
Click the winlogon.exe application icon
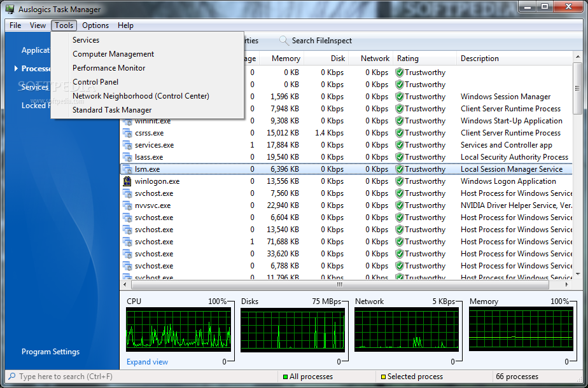coord(127,181)
